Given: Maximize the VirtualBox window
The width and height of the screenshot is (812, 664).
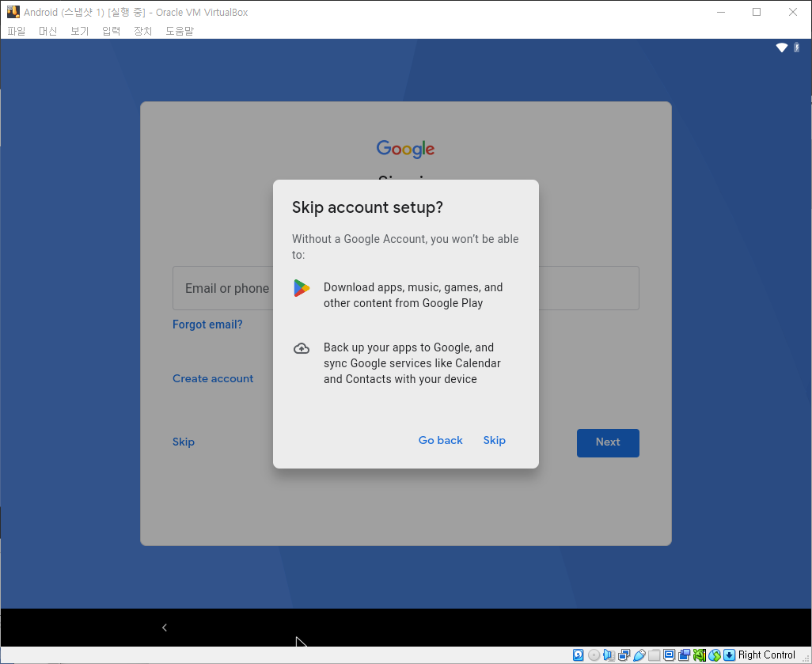Looking at the screenshot, I should [757, 12].
